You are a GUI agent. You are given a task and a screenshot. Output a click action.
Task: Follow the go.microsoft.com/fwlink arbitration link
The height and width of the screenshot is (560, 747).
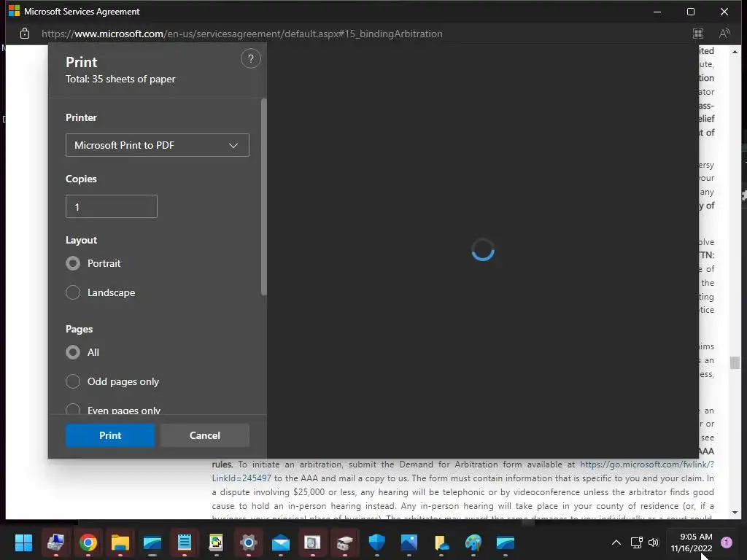647,464
